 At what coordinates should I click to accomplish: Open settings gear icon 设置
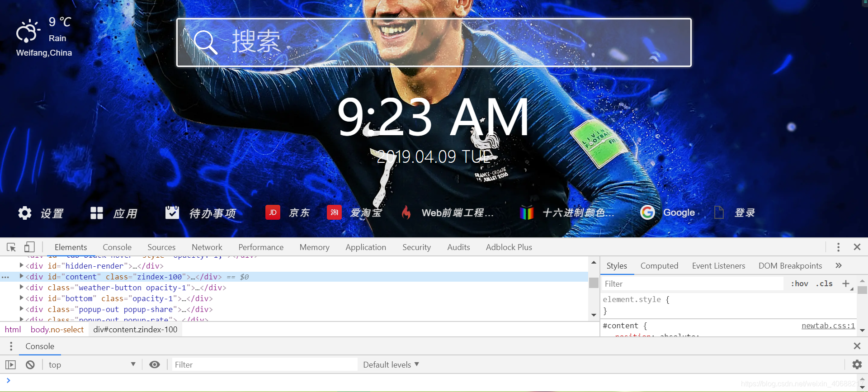(25, 213)
